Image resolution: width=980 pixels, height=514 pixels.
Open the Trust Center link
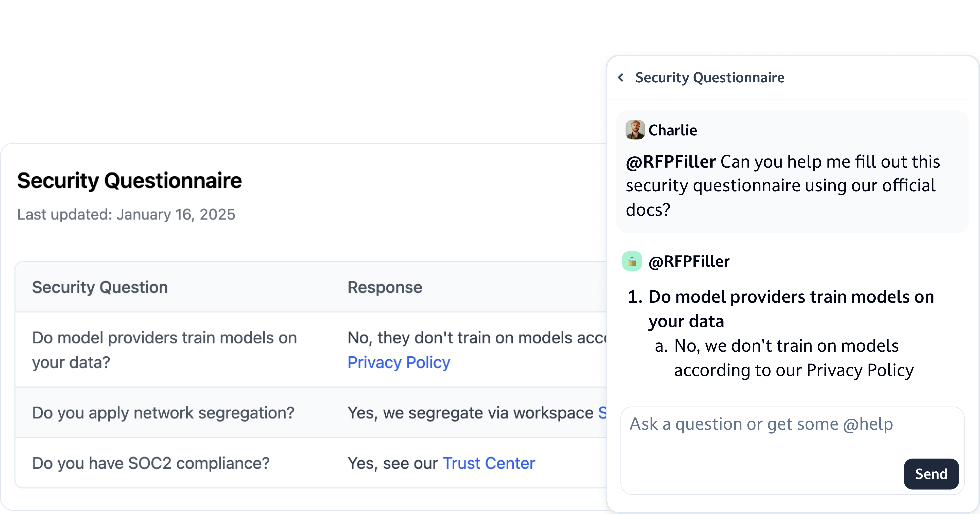(489, 463)
